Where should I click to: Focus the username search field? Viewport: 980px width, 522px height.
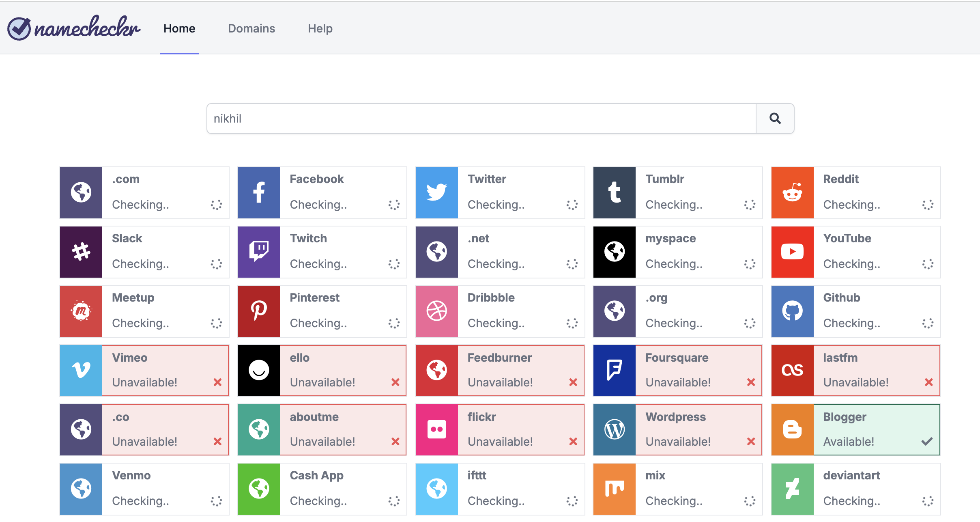click(x=481, y=119)
